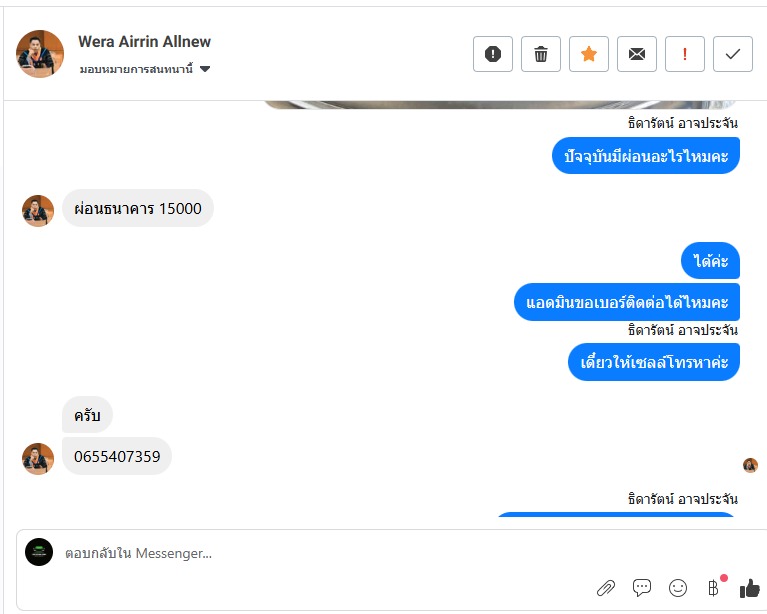This screenshot has width=767, height=614.
Task: Open the assign conversation dropdown arrow
Action: point(205,69)
